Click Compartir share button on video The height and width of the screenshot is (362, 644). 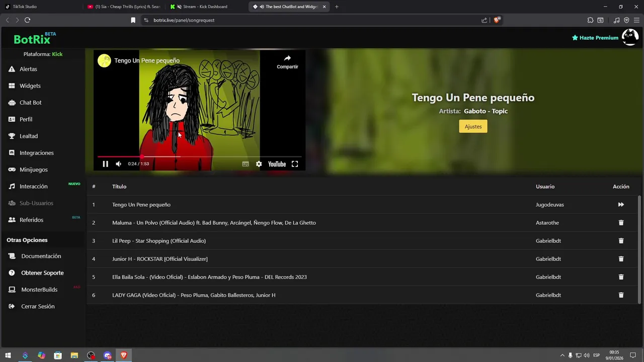pyautogui.click(x=287, y=62)
